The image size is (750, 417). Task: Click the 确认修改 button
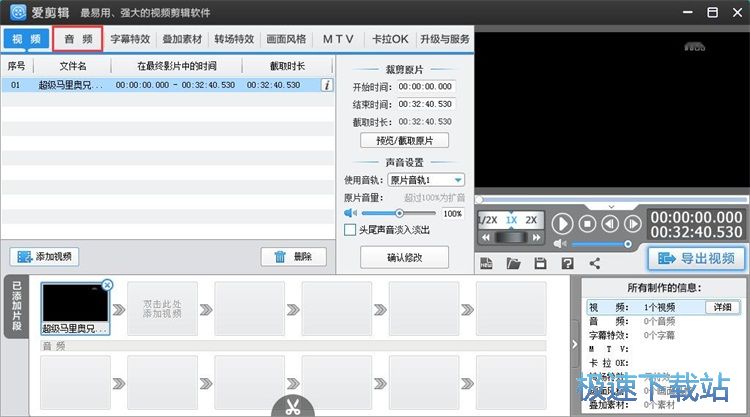[x=404, y=257]
